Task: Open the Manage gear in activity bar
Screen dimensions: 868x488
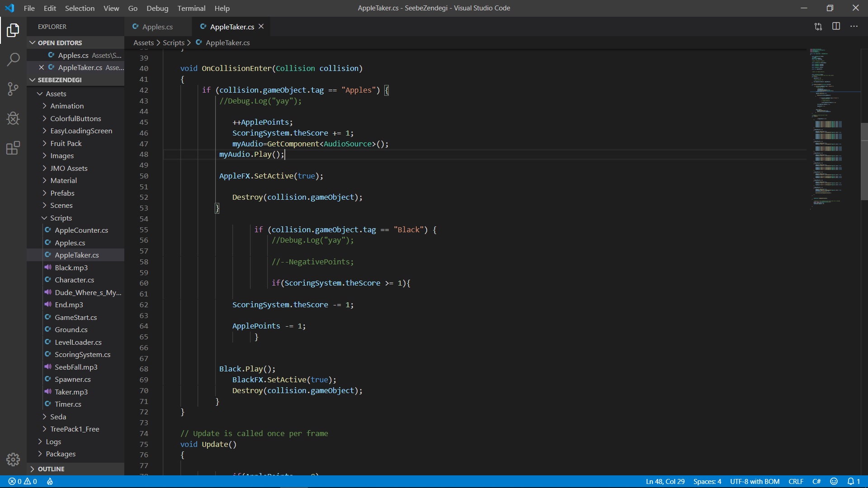Action: pos(13,459)
